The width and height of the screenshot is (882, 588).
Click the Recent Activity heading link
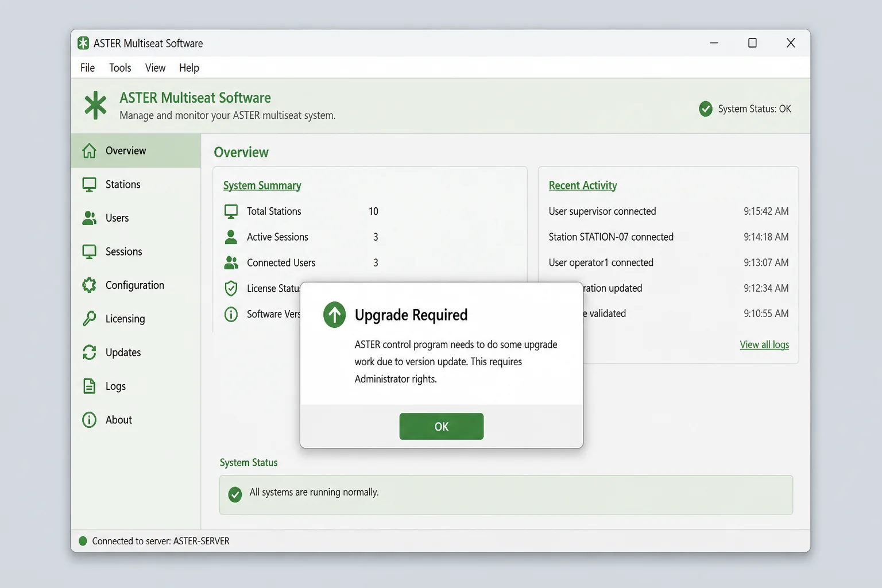(x=583, y=185)
